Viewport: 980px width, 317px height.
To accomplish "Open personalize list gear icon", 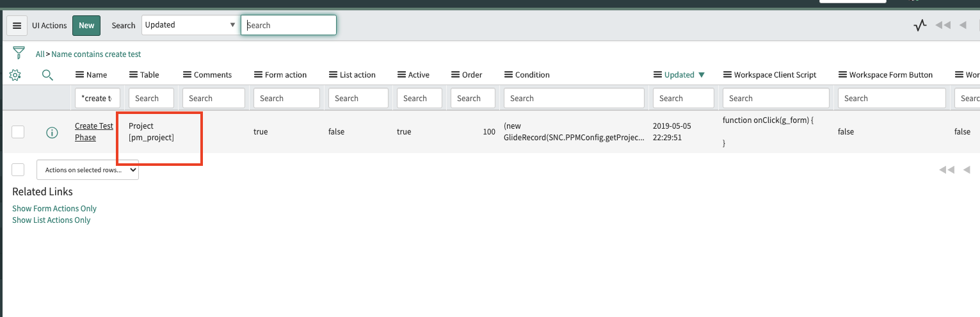I will pyautogui.click(x=15, y=75).
